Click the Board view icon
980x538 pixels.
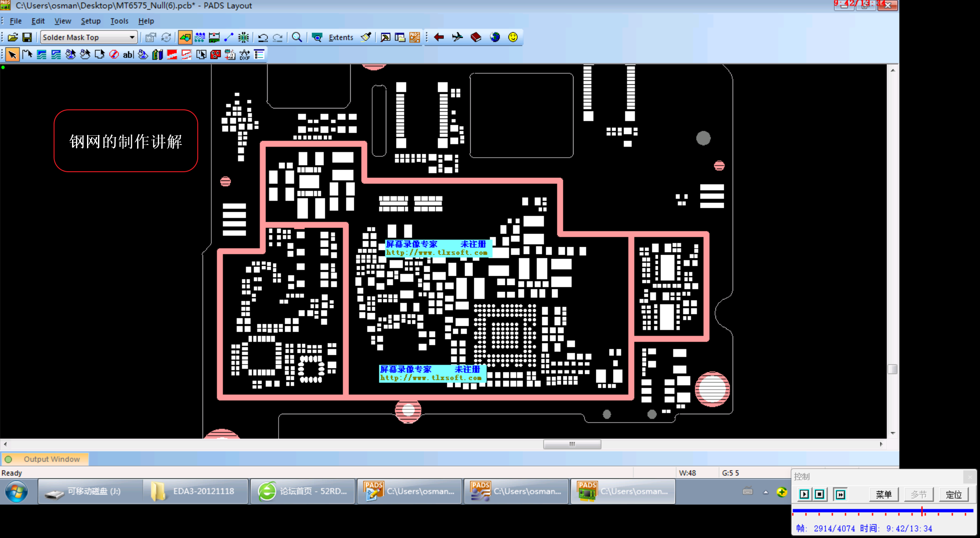pos(317,37)
